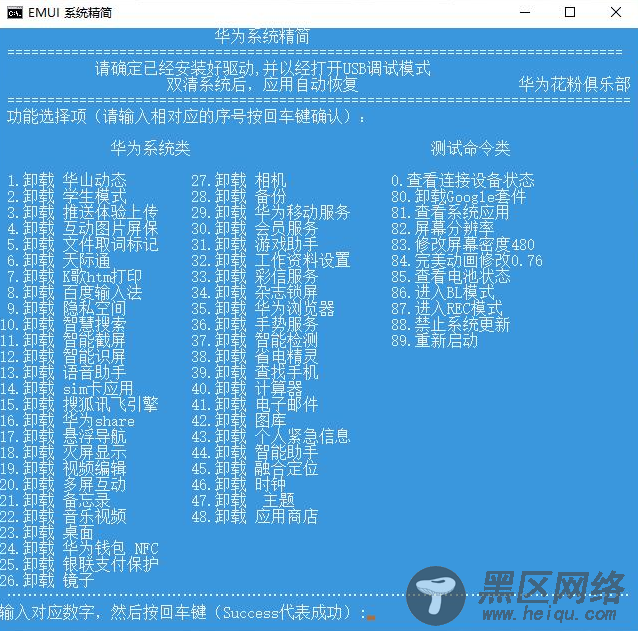Click line '15.卸载 搜狐讯飞引擎'
Viewport: 638px width, 631px height.
(79, 404)
